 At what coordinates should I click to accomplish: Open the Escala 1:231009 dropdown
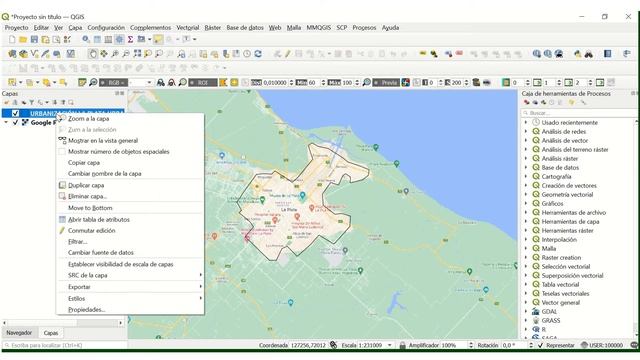[390, 345]
